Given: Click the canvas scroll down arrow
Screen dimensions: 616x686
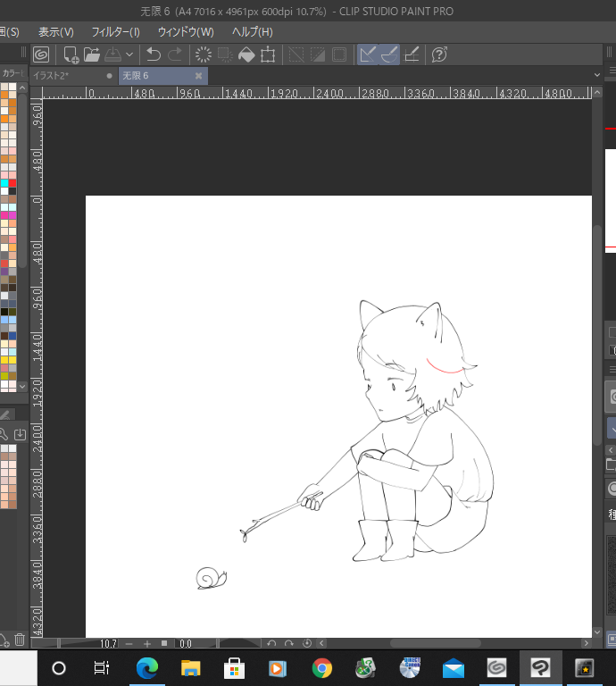Looking at the screenshot, I should click(597, 632).
